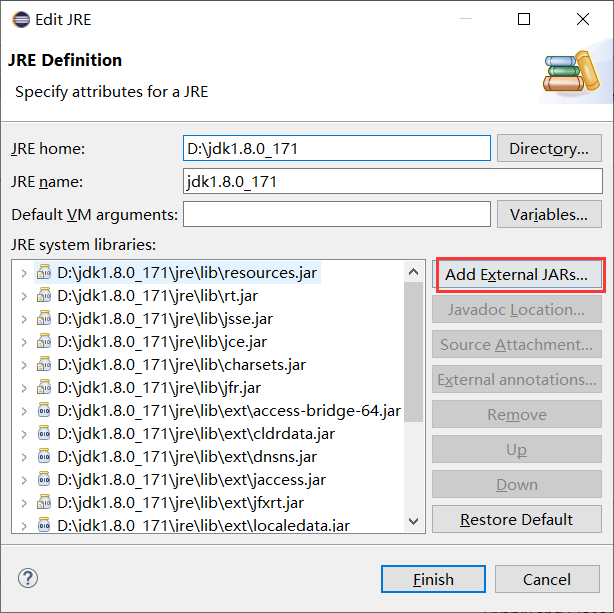614x613 pixels.
Task: Focus the Default VM arguments field
Action: click(337, 214)
